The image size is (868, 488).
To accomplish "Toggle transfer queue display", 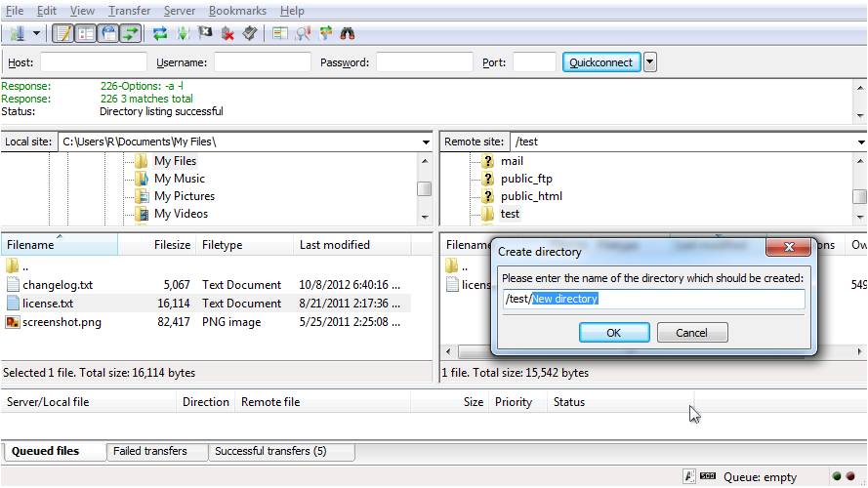I will point(131,34).
